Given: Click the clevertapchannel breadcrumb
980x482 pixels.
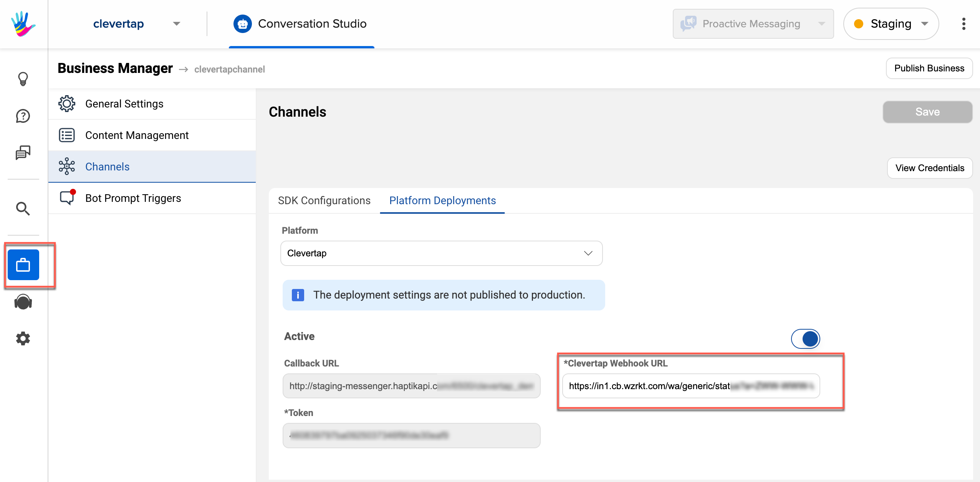Looking at the screenshot, I should point(230,69).
